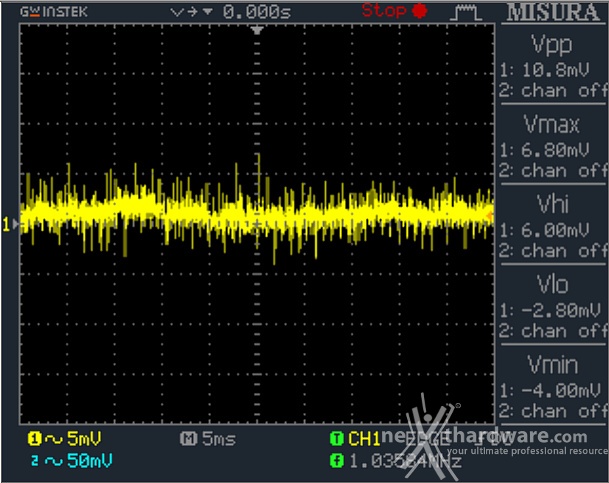Click the yellow channel 1 badge icon
This screenshot has height=483, width=609.
[x=34, y=439]
